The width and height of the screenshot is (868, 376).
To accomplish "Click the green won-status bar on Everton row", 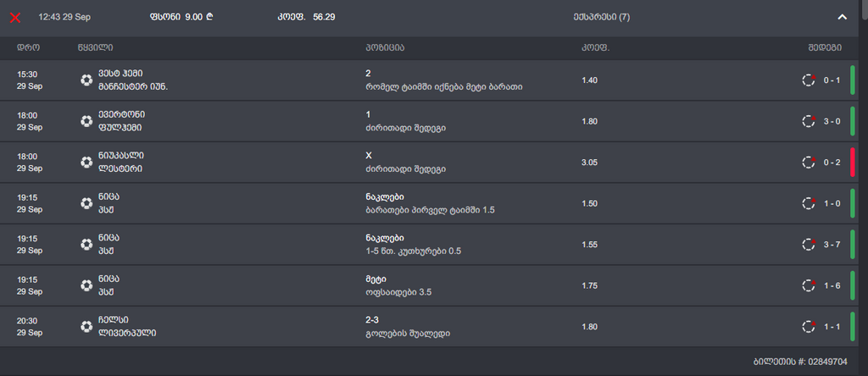I will click(852, 121).
